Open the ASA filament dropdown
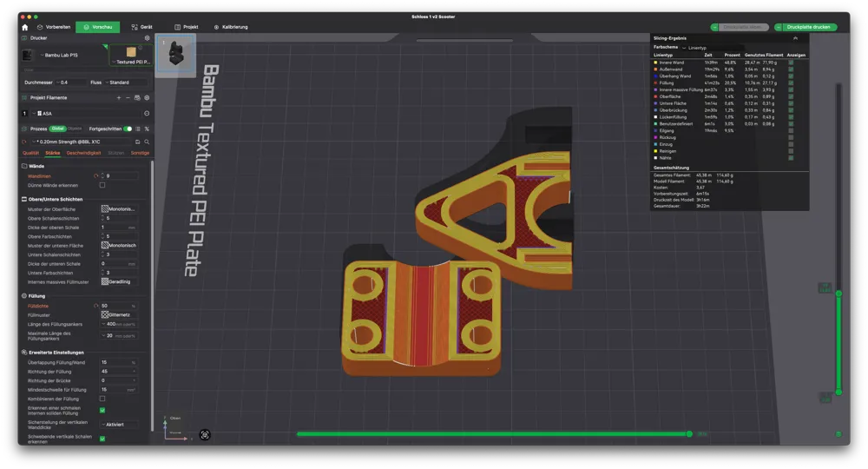The height and width of the screenshot is (469, 868). pyautogui.click(x=86, y=114)
